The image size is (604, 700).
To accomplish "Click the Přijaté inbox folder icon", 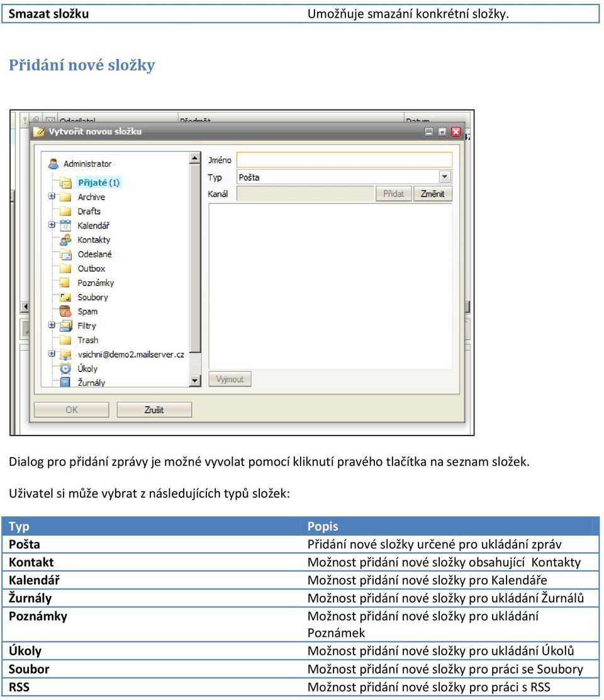I will click(x=65, y=183).
